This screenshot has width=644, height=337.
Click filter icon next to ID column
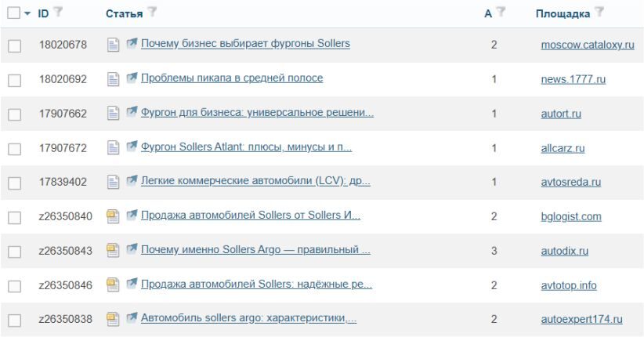[x=57, y=13]
